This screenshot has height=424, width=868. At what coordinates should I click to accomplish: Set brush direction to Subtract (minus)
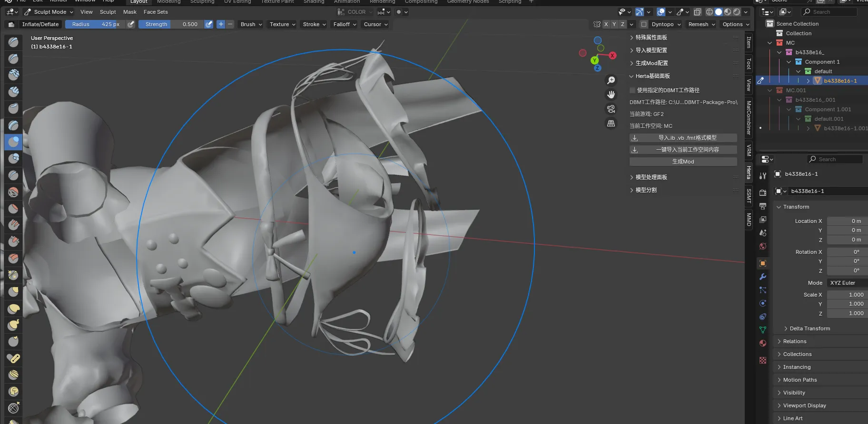(x=230, y=24)
